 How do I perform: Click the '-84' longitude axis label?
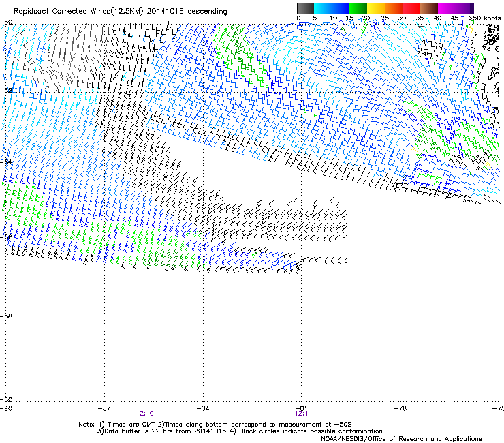(203, 408)
